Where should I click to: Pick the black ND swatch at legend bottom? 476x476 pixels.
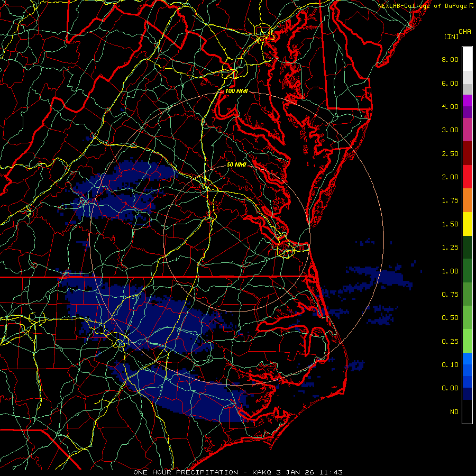[467, 411]
